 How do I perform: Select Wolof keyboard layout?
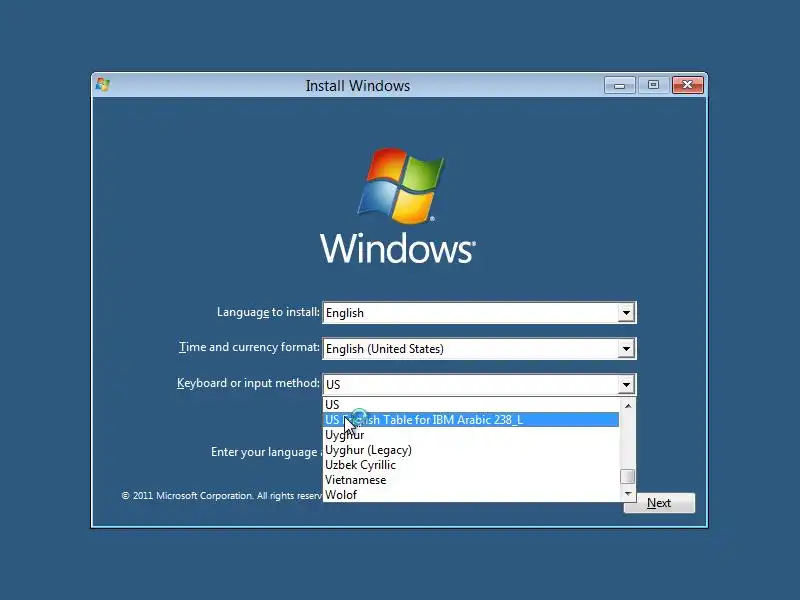click(471, 494)
